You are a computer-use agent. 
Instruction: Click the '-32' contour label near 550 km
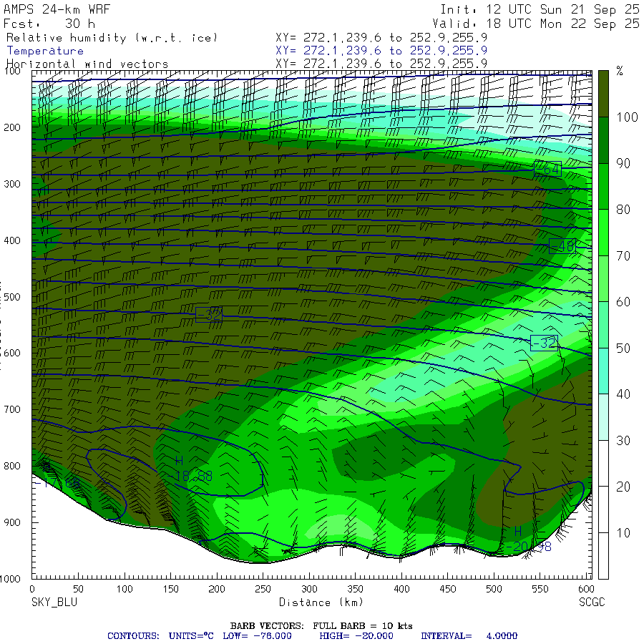click(544, 343)
